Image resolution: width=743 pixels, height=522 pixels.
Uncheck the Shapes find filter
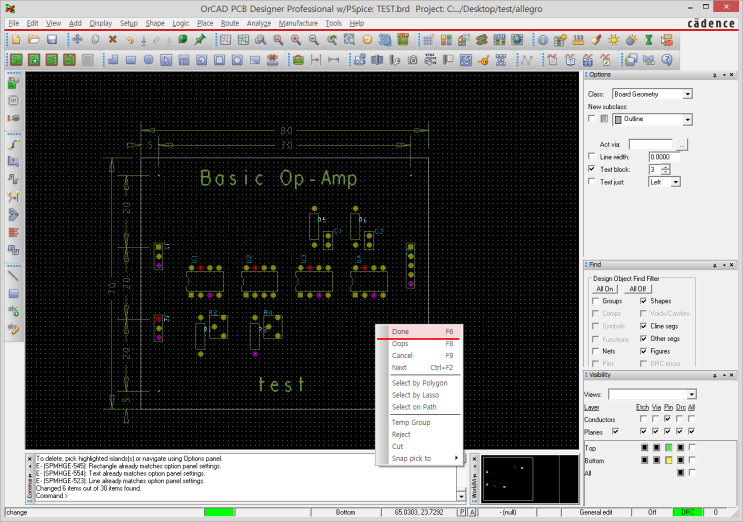[642, 301]
